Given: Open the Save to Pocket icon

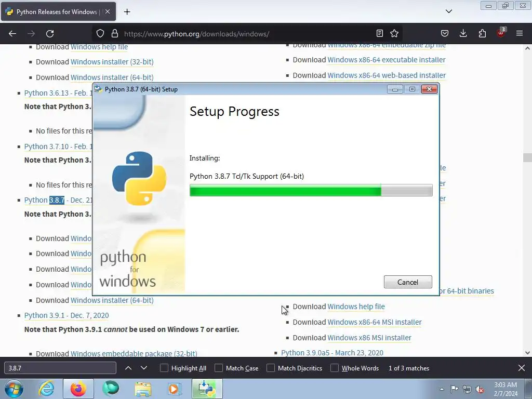Looking at the screenshot, I should (445, 33).
